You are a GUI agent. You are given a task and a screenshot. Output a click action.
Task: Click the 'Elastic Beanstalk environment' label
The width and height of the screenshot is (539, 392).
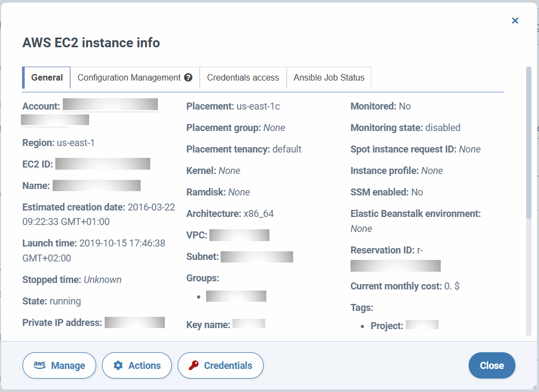[x=416, y=214]
